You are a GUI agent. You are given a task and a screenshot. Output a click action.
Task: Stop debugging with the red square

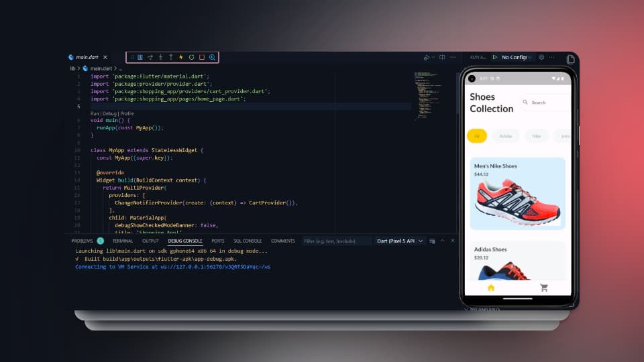(202, 58)
